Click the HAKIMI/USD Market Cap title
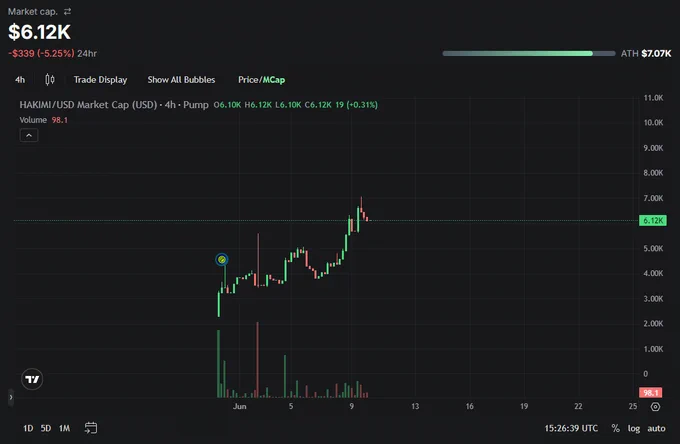This screenshot has width=680, height=444. pos(114,105)
